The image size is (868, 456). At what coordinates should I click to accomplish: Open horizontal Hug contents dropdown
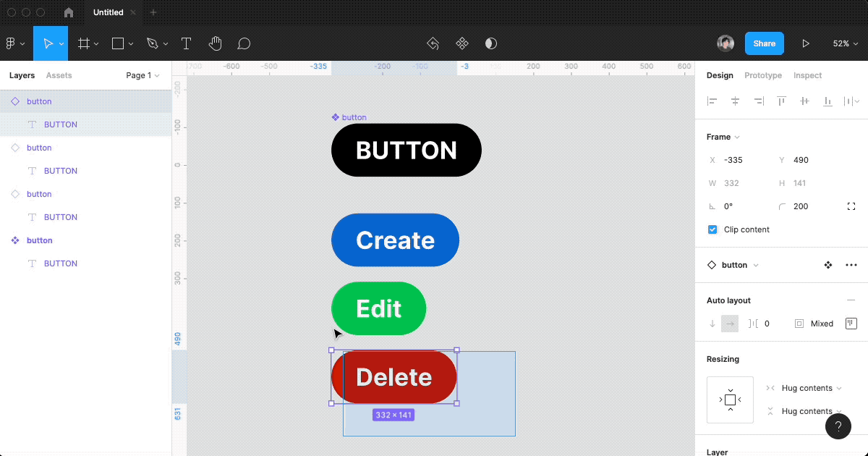point(811,388)
